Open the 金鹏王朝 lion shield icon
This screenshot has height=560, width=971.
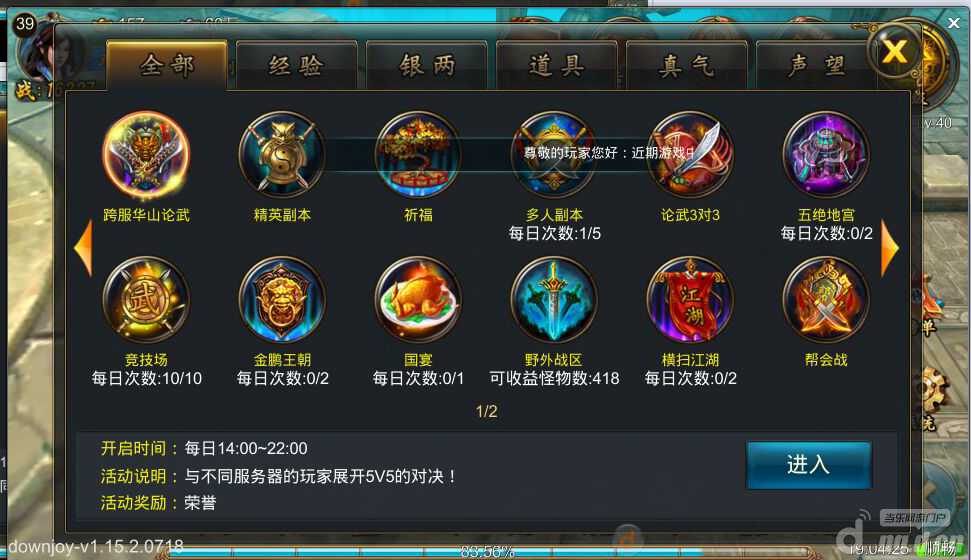point(282,300)
